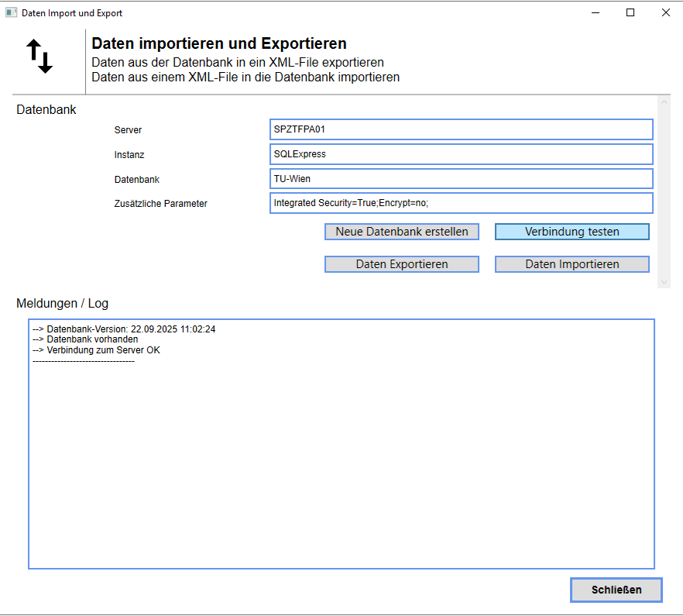Click the up-down arrows import/export icon

(x=40, y=57)
